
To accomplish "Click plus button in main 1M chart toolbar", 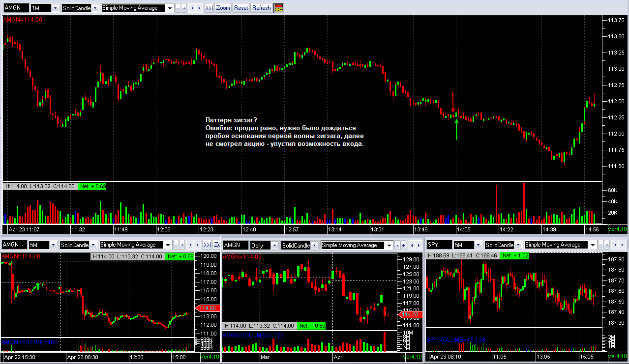I will coord(184,8).
